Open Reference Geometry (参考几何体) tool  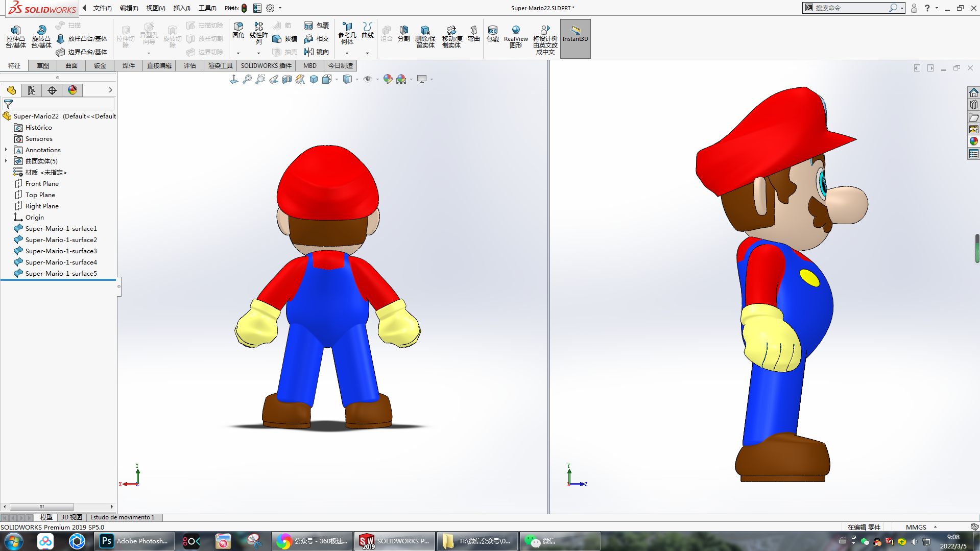pos(347,33)
